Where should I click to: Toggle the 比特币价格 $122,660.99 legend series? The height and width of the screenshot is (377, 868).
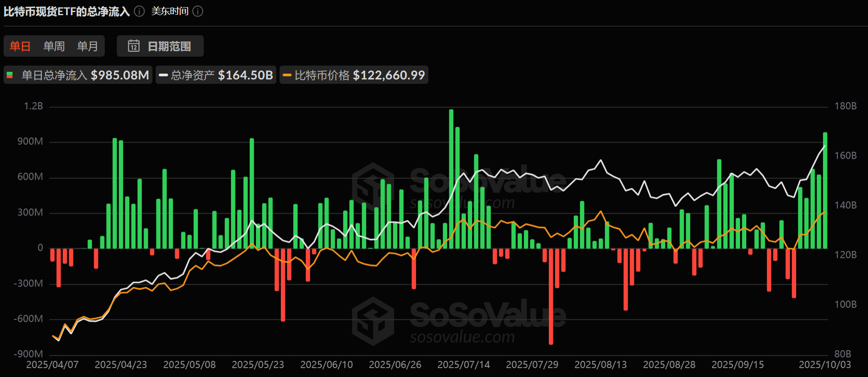[354, 75]
